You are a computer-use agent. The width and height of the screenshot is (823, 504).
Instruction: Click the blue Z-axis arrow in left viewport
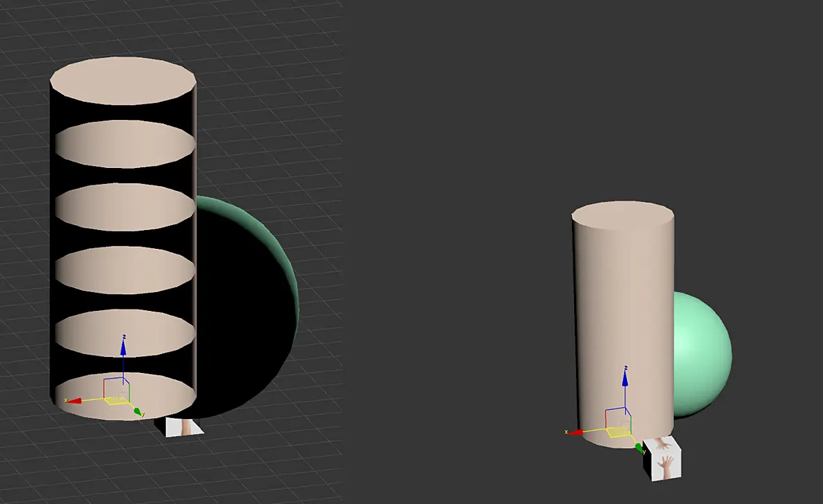(x=123, y=347)
